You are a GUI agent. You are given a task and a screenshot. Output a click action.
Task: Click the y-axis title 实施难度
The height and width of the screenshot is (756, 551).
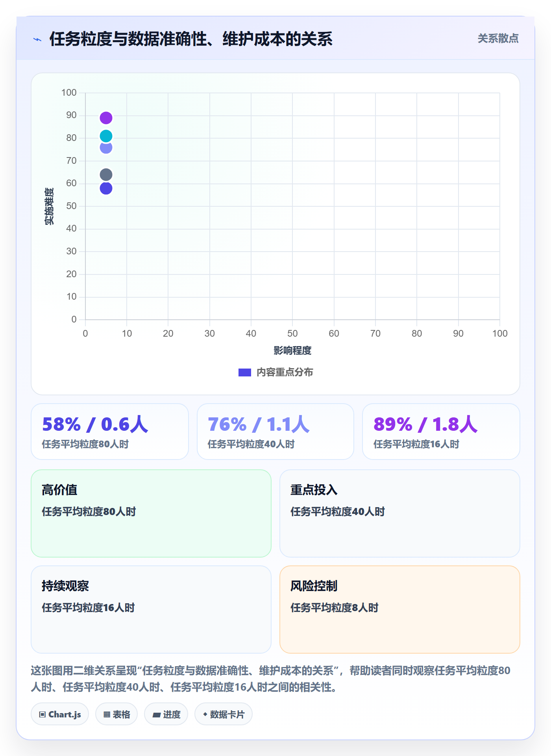(x=49, y=206)
